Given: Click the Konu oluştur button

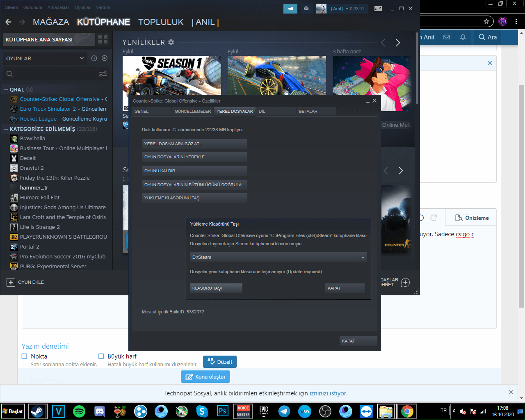Looking at the screenshot, I should click(205, 377).
